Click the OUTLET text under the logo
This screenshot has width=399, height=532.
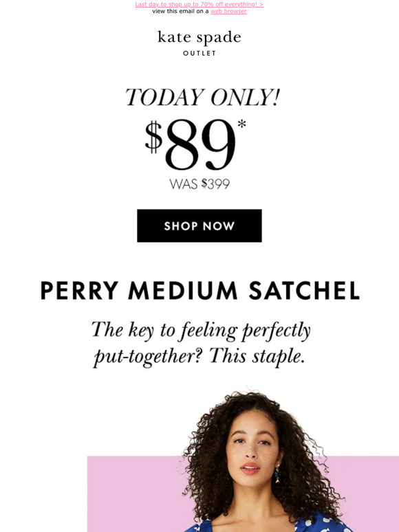[199, 53]
